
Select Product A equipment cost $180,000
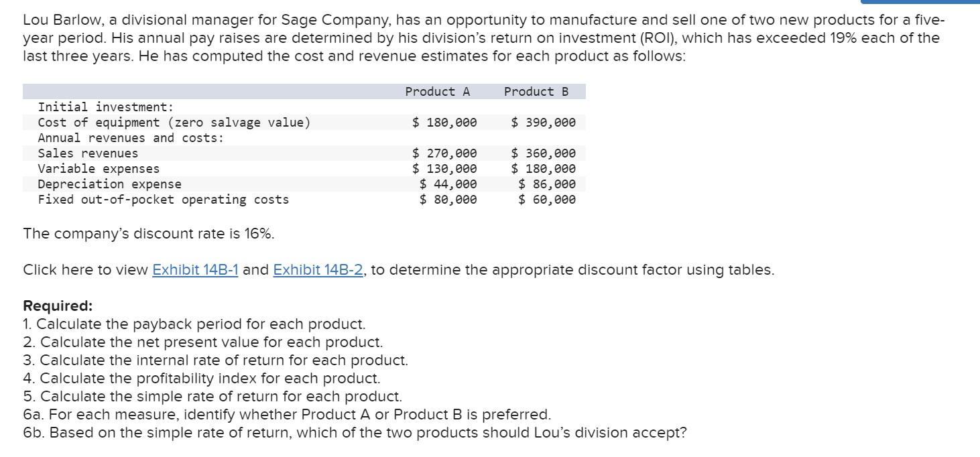point(444,123)
